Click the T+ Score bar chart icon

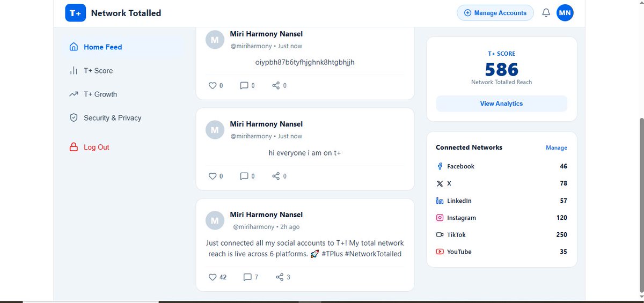[x=74, y=71]
